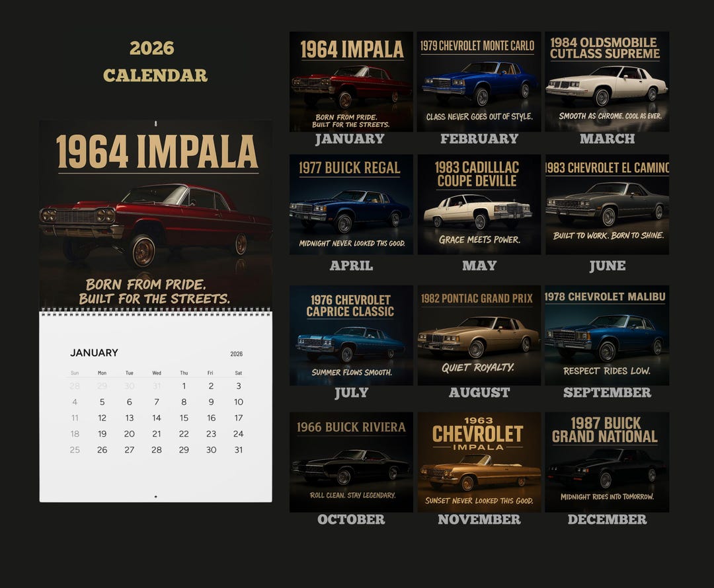
Task: Open the large 1964 Impala calendar cover
Action: pyautogui.click(x=156, y=211)
